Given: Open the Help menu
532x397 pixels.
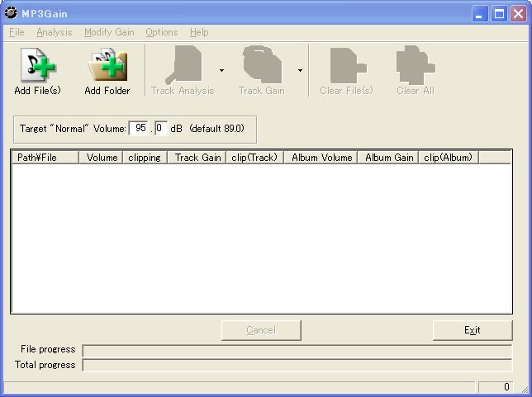Looking at the screenshot, I should pos(199,32).
